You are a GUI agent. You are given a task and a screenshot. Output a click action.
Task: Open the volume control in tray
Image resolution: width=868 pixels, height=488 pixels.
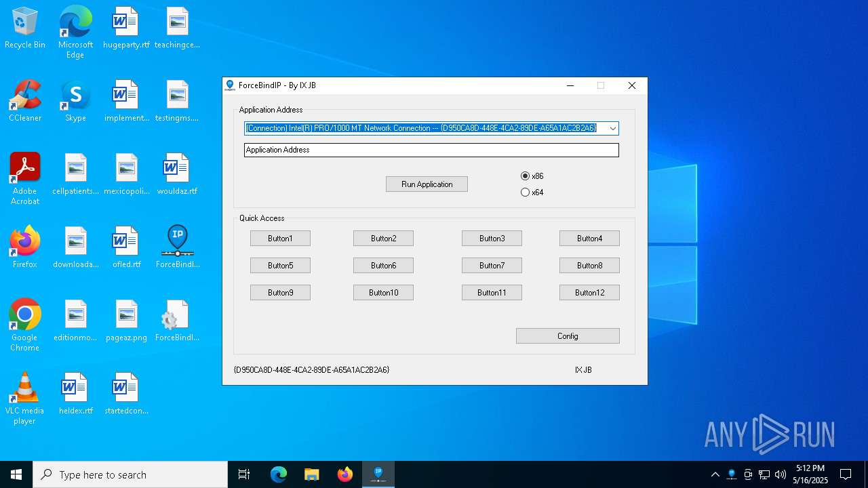tap(780, 474)
